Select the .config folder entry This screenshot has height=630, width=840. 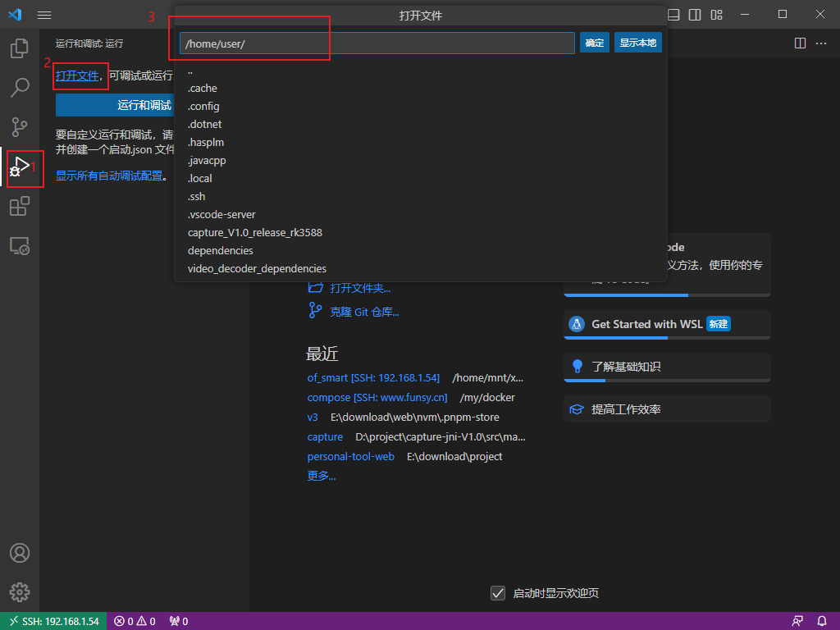pos(421,106)
